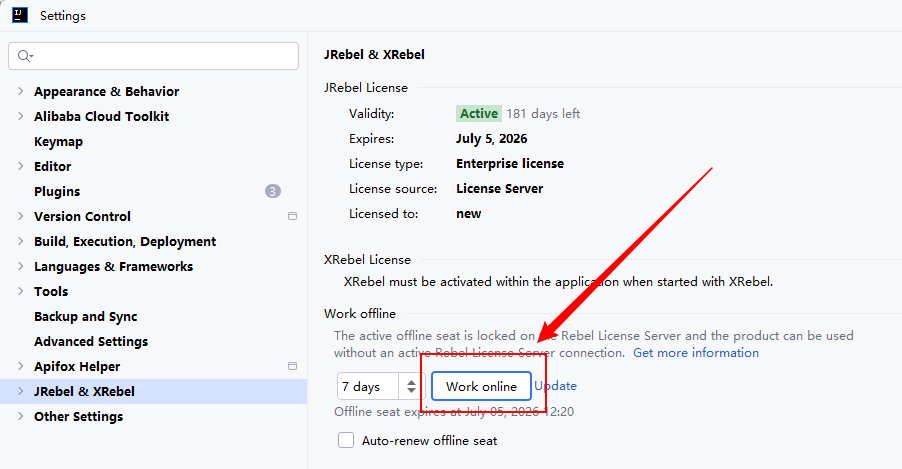902x469 pixels.
Task: Expand Build, Execution, Deployment section
Action: click(x=20, y=241)
